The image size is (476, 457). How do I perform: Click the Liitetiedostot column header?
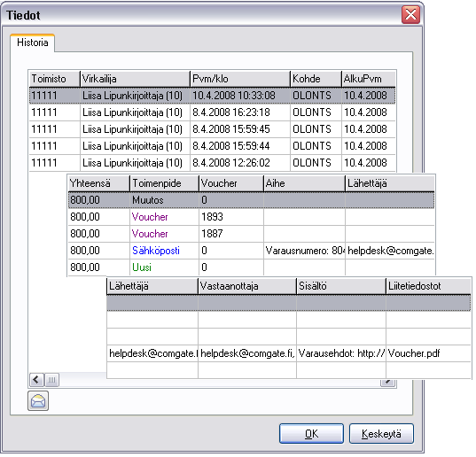coord(428,286)
